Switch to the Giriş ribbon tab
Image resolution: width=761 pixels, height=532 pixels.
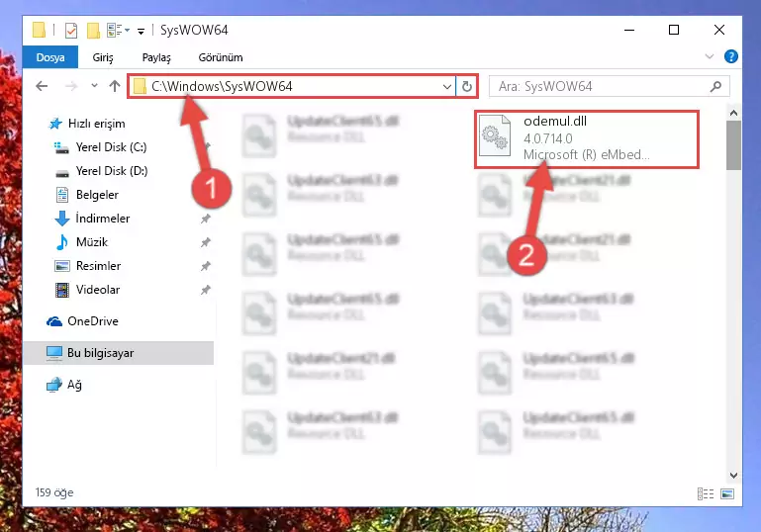coord(102,57)
